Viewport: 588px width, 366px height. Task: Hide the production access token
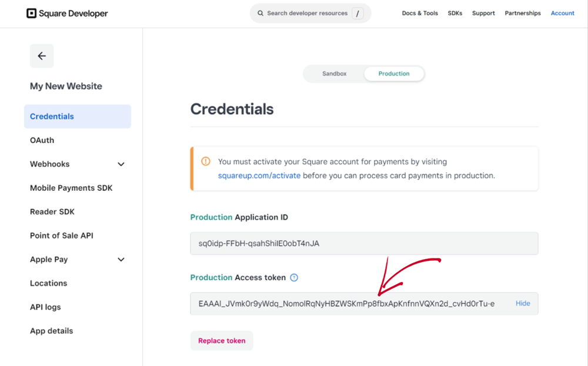(523, 303)
